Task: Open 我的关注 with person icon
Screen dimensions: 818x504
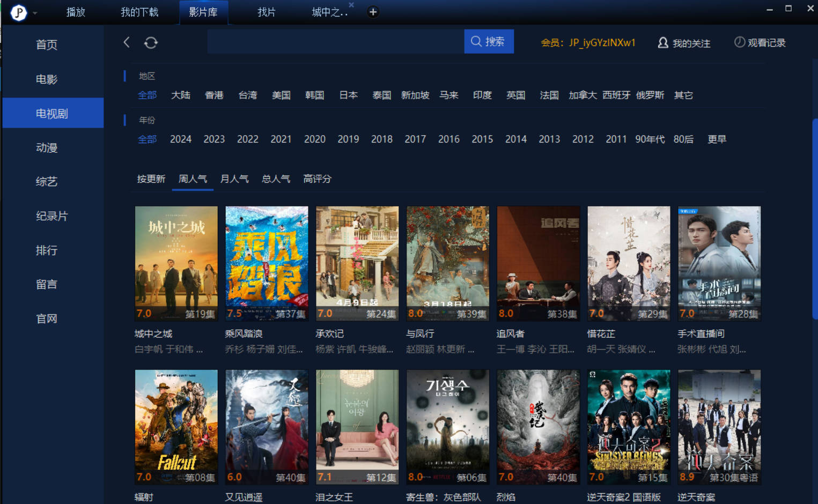Action: click(684, 43)
